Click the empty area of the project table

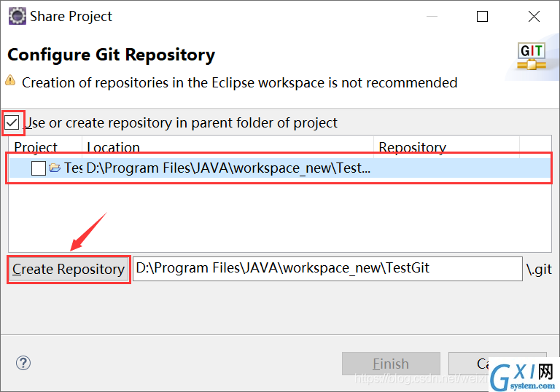tap(280, 214)
